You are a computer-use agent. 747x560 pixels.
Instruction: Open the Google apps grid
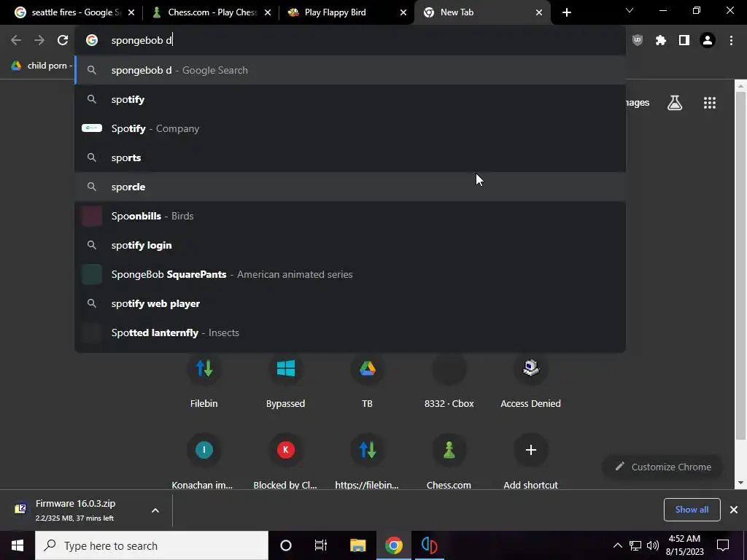click(710, 103)
